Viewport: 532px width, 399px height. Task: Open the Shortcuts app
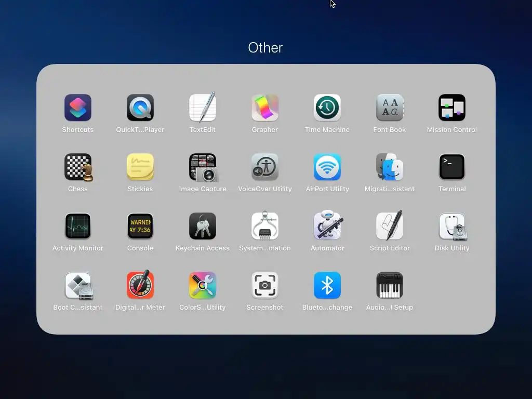pos(78,108)
